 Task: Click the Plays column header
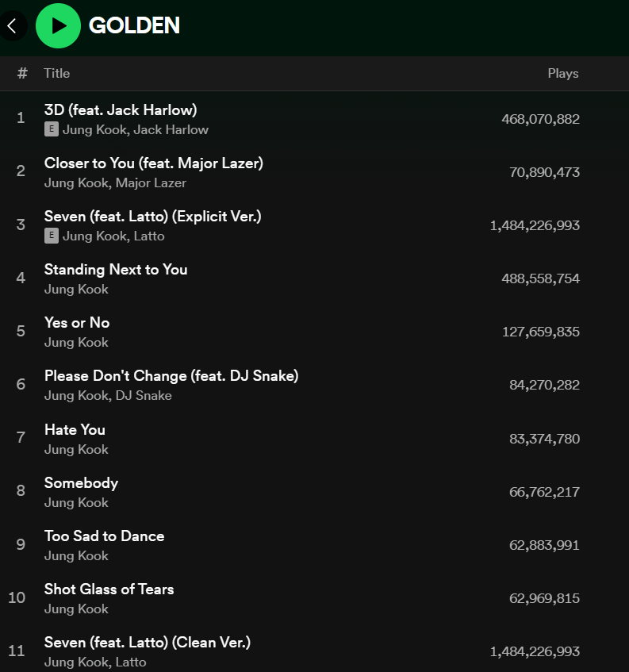pos(563,73)
